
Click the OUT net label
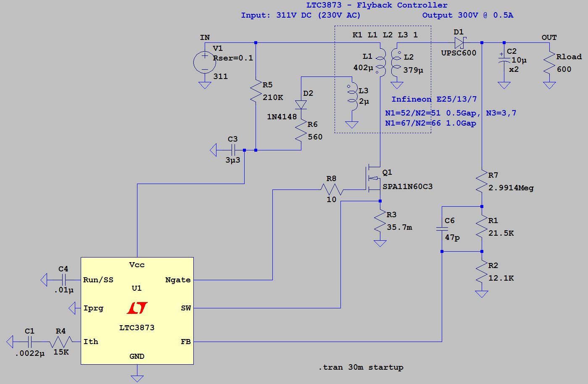point(549,37)
